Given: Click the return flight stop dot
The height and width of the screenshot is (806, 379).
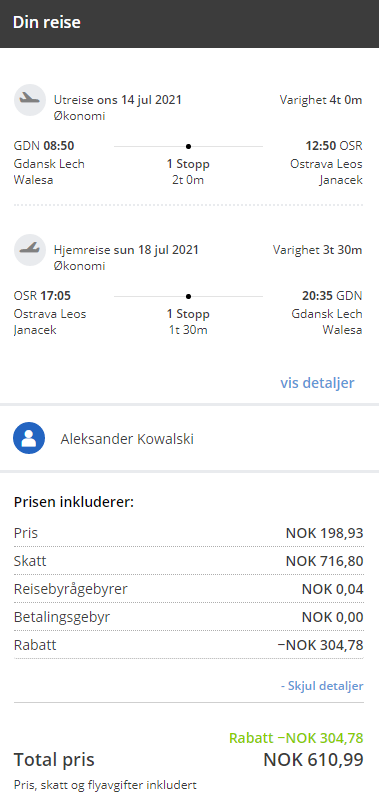Looking at the screenshot, I should pyautogui.click(x=188, y=296).
